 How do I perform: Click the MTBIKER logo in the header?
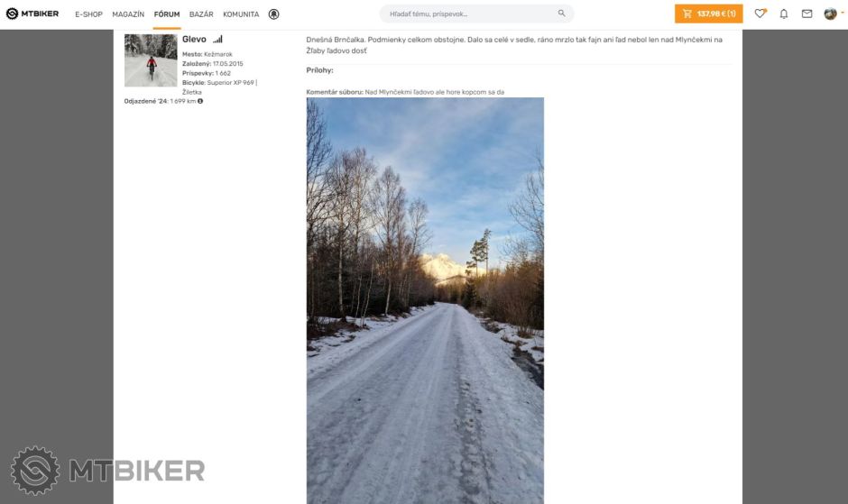tap(32, 14)
